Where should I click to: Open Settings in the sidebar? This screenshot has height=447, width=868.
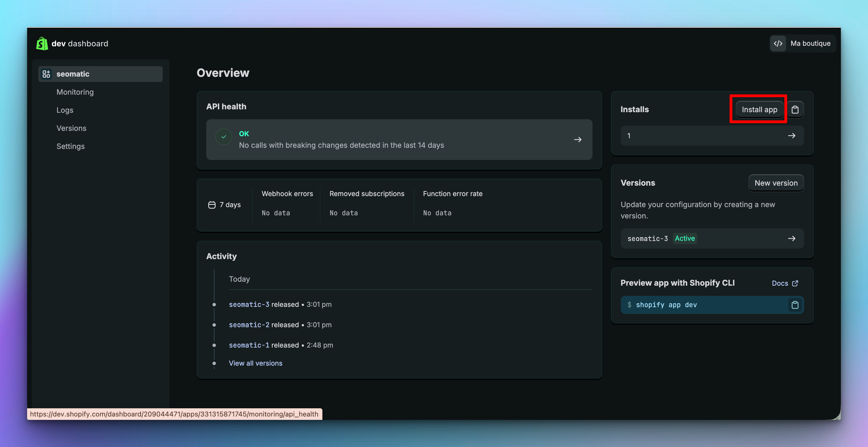(70, 146)
